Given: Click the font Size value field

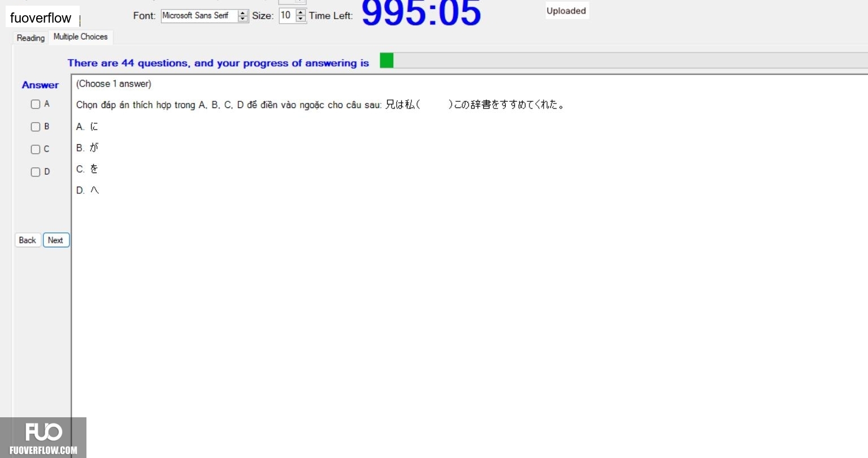Looking at the screenshot, I should [287, 16].
